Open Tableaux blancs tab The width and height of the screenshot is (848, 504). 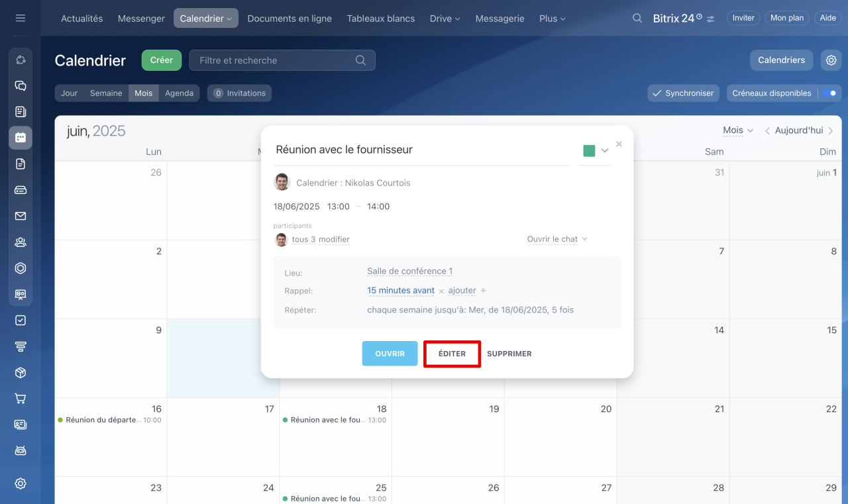coord(381,19)
